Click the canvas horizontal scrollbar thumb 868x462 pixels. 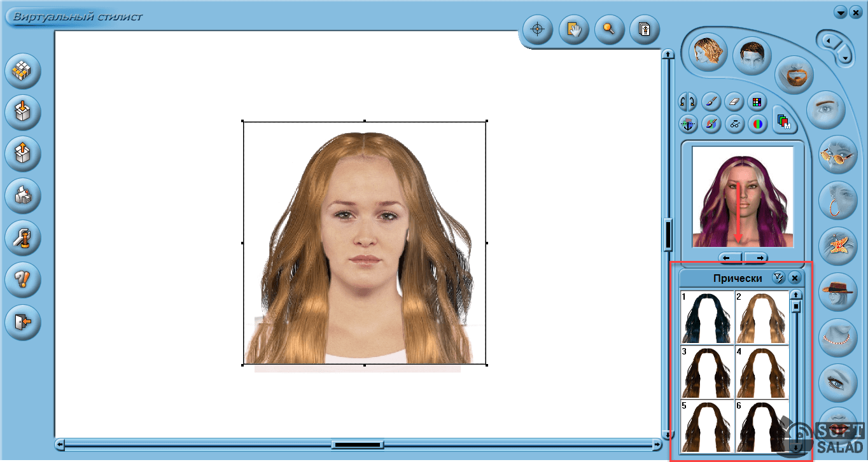click(359, 444)
